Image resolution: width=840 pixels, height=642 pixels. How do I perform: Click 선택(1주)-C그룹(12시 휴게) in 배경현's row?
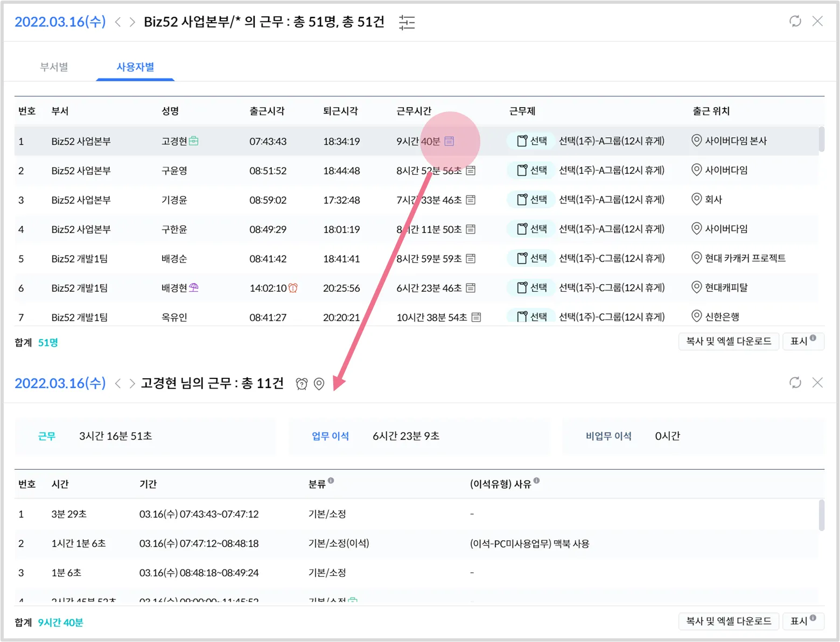coord(612,288)
